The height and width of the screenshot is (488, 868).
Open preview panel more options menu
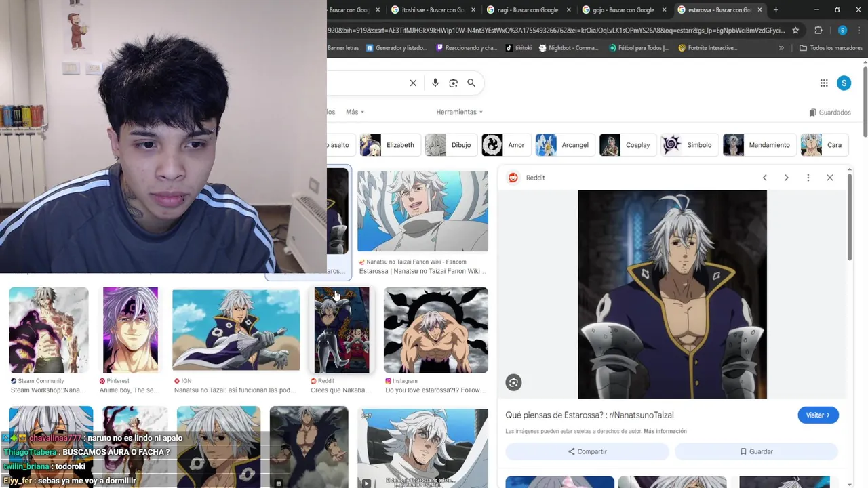(x=808, y=178)
